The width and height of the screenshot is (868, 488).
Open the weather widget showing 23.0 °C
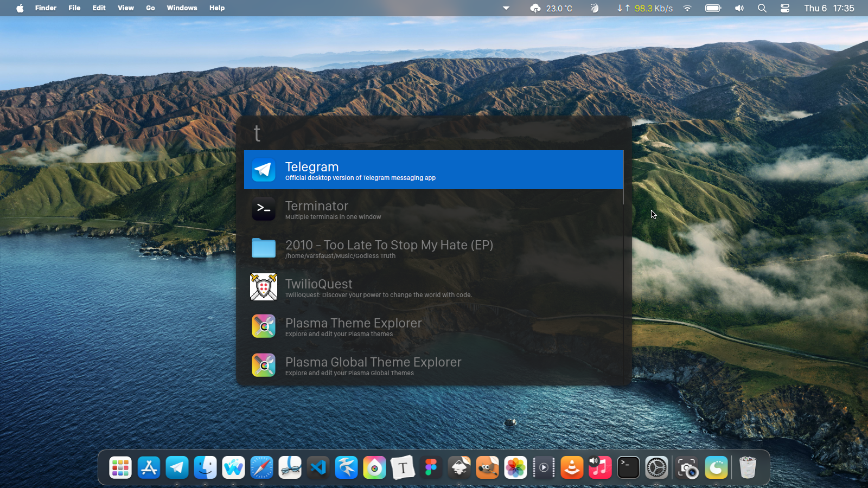[x=551, y=8]
